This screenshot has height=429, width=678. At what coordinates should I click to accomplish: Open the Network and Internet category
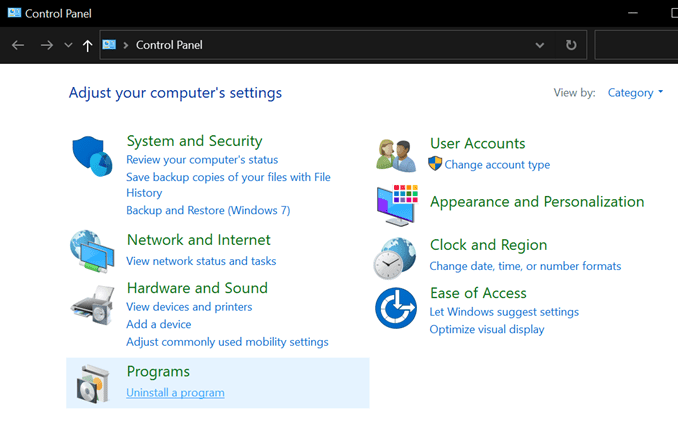click(x=198, y=240)
